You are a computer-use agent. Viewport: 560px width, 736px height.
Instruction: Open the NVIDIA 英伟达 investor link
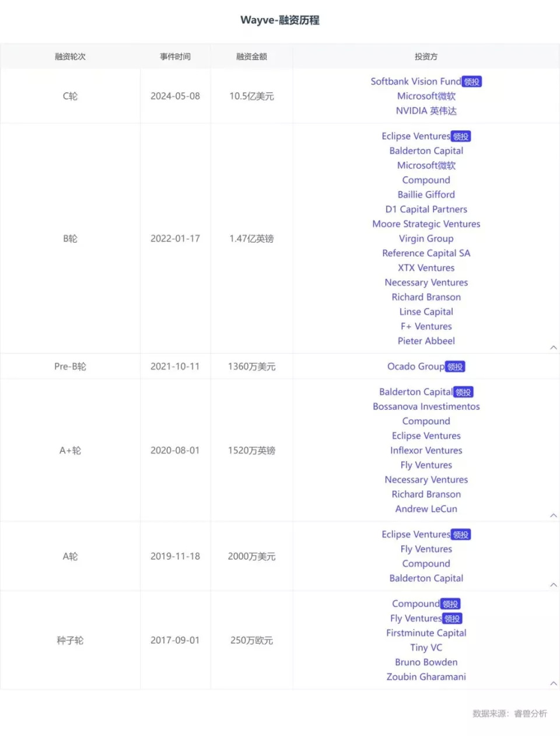pyautogui.click(x=426, y=111)
